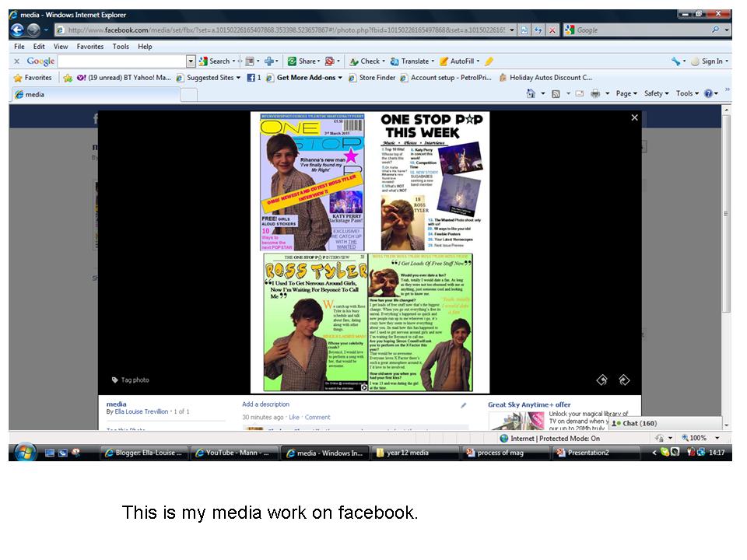Click the Google toolbar wrench settings icon
Image resolution: width=747 pixels, height=560 pixels.
tap(675, 61)
